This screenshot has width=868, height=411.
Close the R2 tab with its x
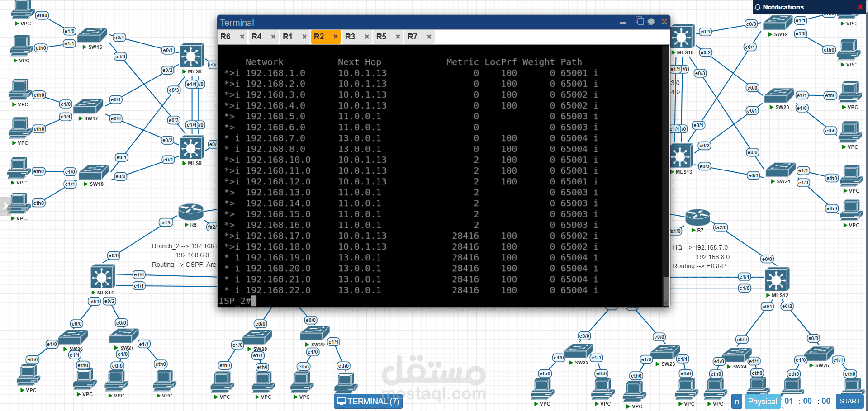tap(336, 37)
